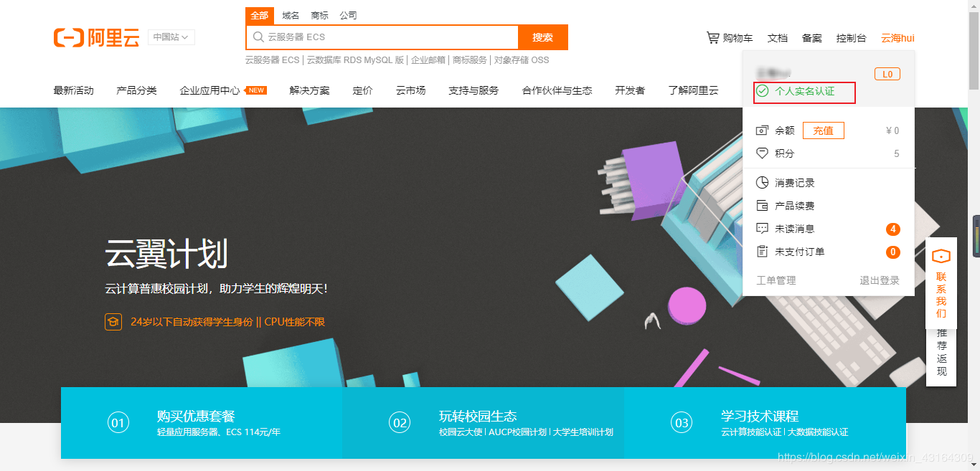The width and height of the screenshot is (980, 471).
Task: Click the 余额 wallet icon
Action: point(763,130)
